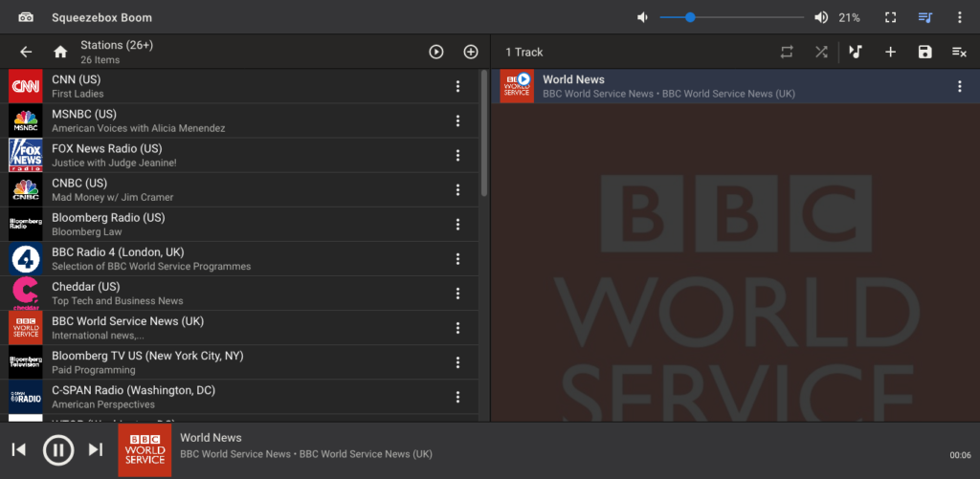Go back with the left arrow icon
The image size is (980, 479).
26,52
